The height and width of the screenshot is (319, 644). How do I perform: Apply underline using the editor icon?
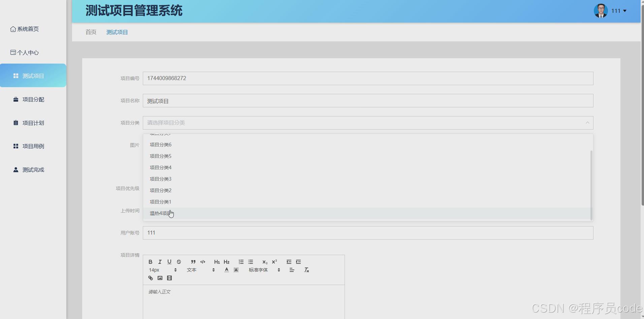pyautogui.click(x=169, y=262)
